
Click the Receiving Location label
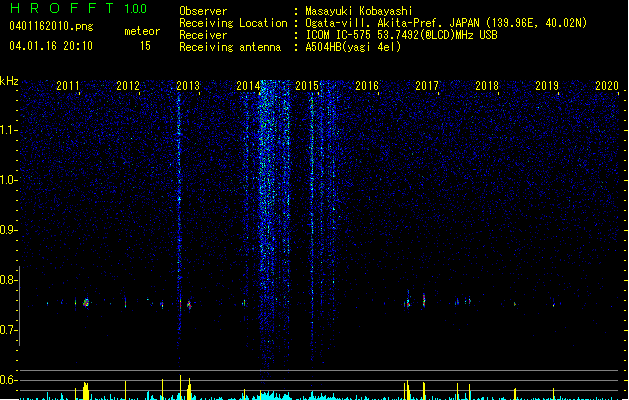tap(233, 23)
